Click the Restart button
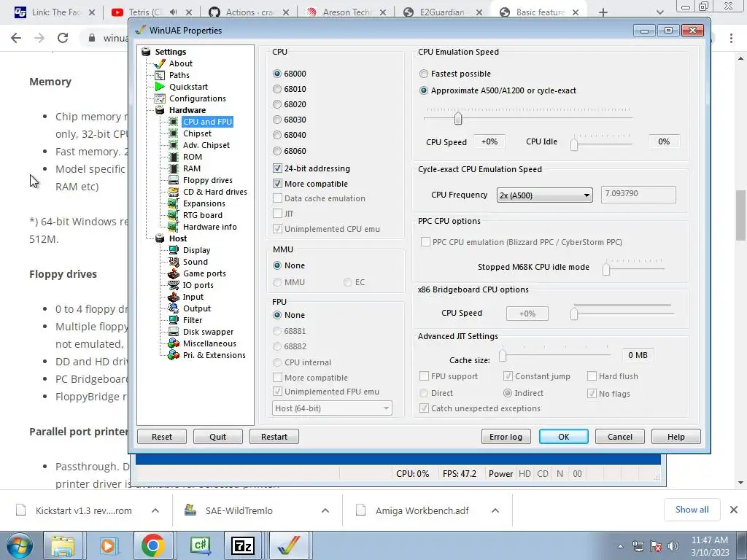747x560 pixels. (274, 437)
